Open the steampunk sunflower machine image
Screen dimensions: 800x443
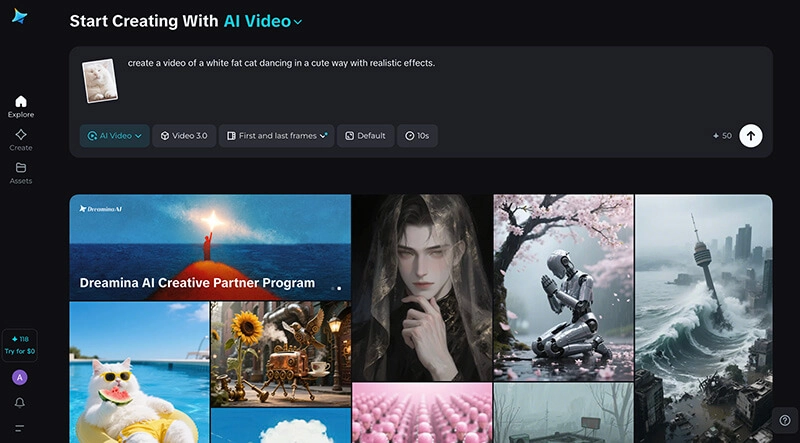coord(281,354)
